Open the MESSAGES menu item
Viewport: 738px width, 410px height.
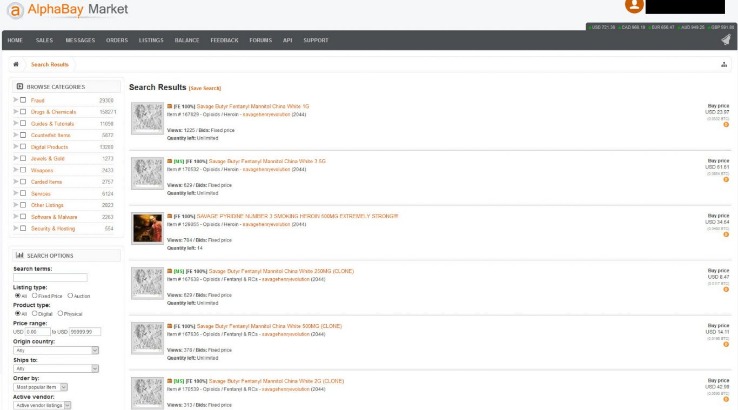point(80,40)
